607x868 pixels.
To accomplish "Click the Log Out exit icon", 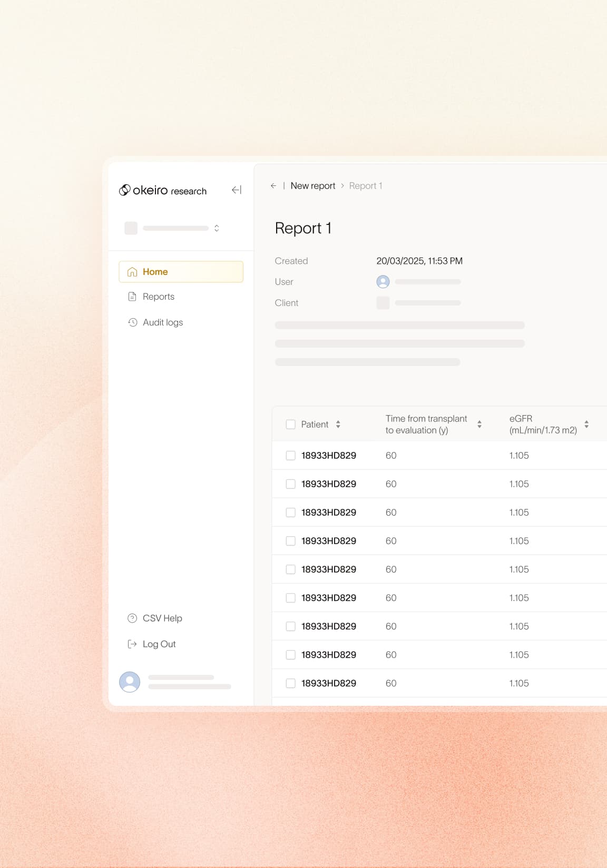I will pos(132,644).
